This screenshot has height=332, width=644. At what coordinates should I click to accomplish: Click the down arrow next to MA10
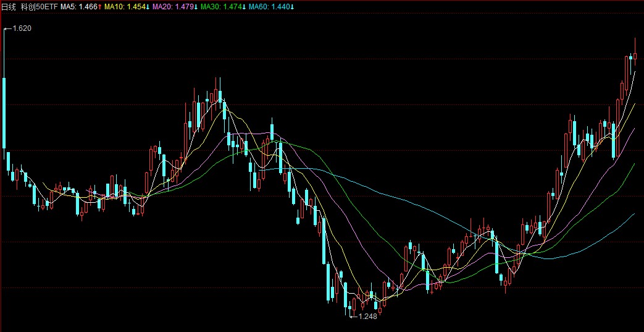point(148,6)
